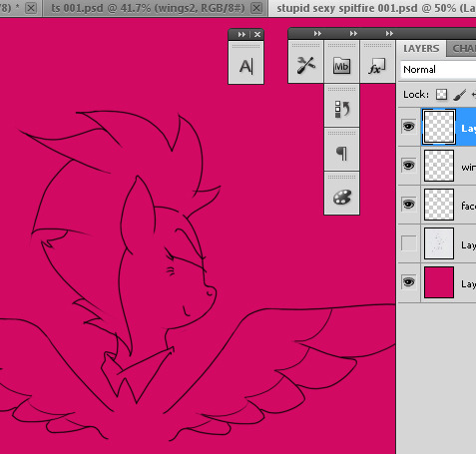Select the hidden sketch layer thumbnail
The height and width of the screenshot is (454, 476).
tap(439, 243)
